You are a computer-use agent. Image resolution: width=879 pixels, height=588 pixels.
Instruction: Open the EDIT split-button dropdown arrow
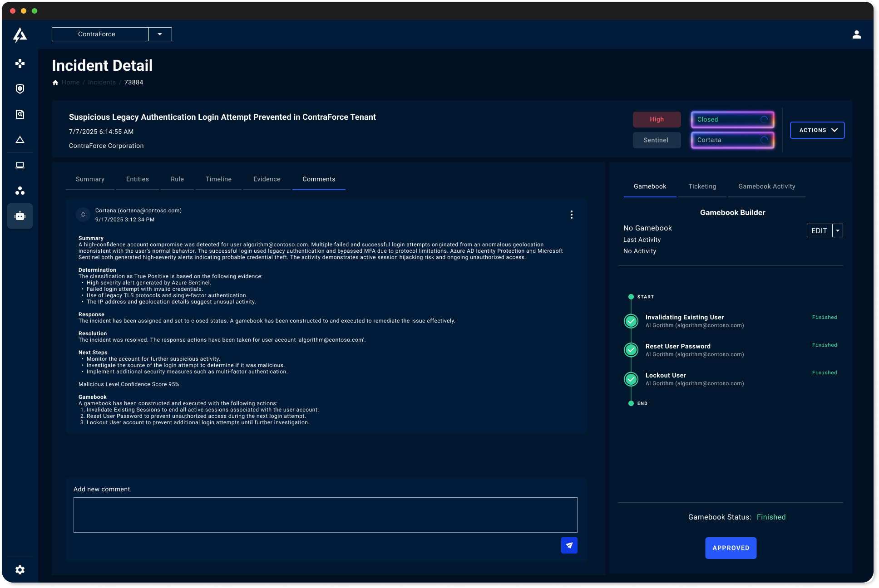point(837,230)
